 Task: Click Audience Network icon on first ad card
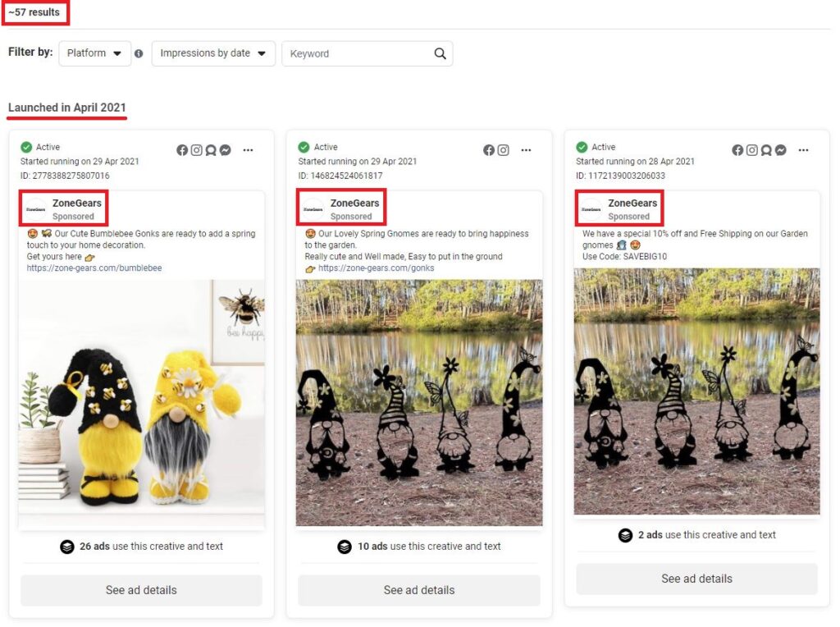point(211,150)
